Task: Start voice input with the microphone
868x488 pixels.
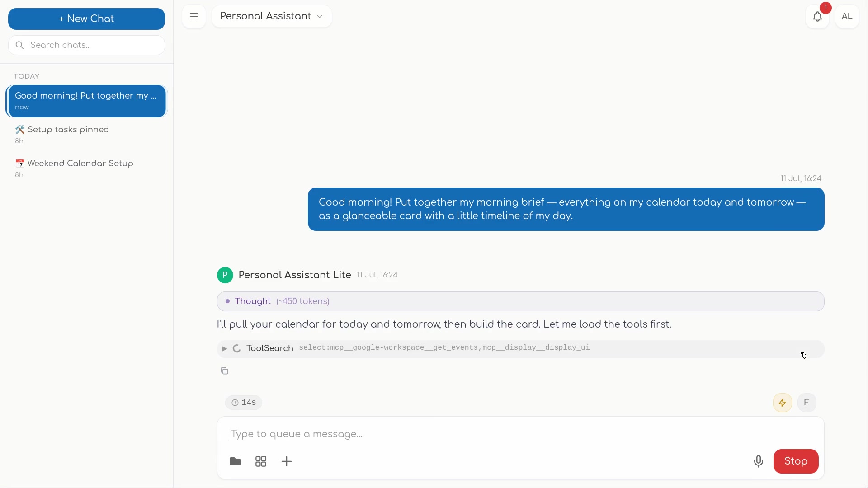Action: 759,461
